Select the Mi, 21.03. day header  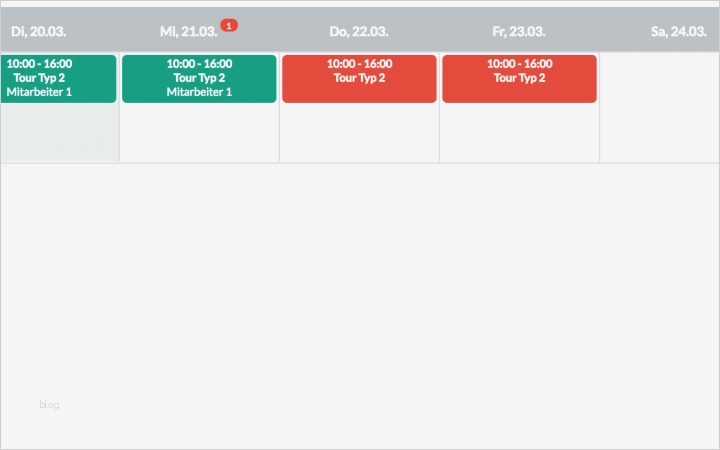click(188, 31)
